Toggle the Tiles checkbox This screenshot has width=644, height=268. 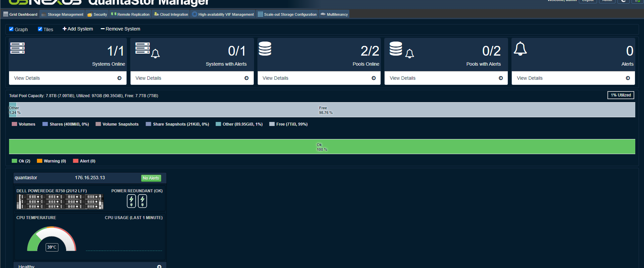point(40,29)
